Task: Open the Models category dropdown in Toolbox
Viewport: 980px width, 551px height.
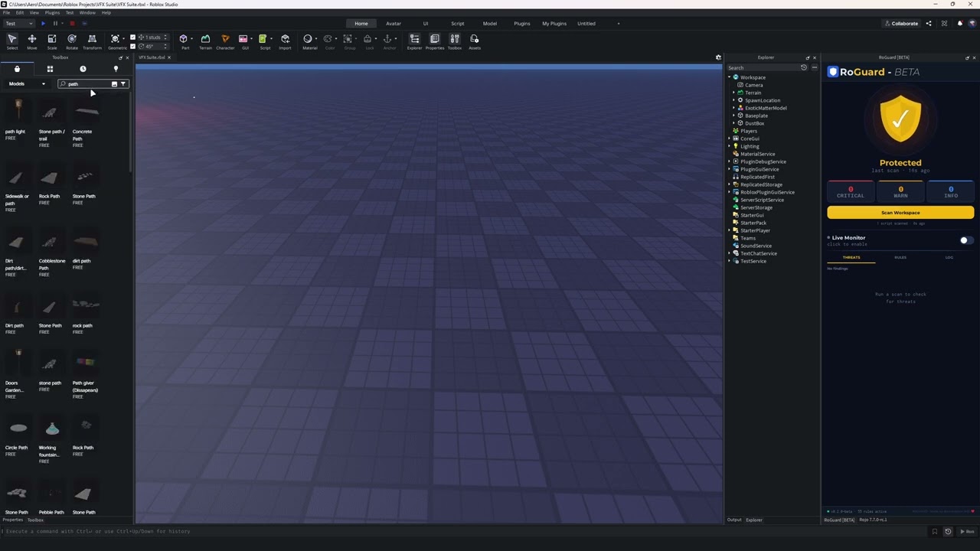Action: point(27,84)
